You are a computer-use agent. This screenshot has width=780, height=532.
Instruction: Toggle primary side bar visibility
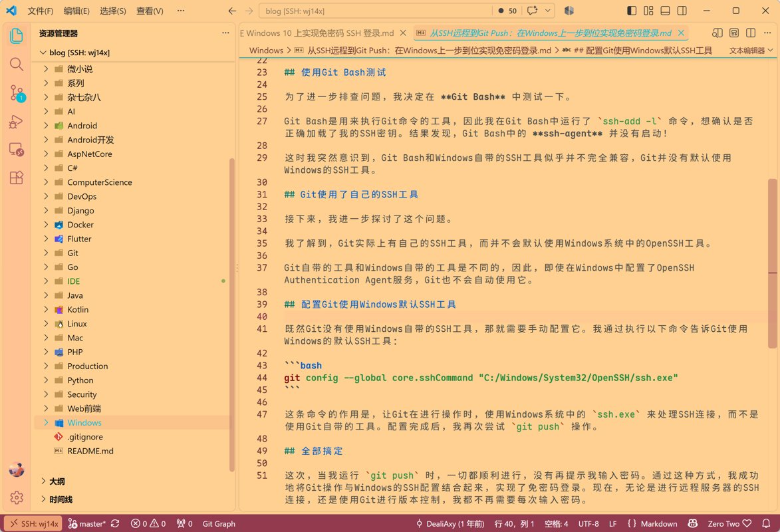click(632, 11)
